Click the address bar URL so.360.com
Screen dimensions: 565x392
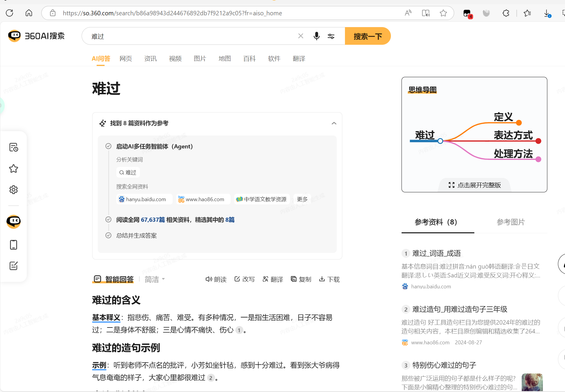tap(172, 13)
